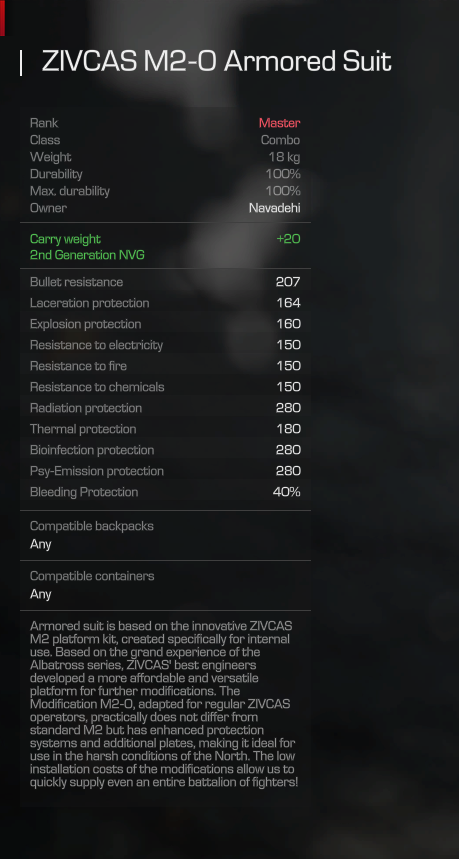Click the Radiation protection value 280

tap(288, 408)
